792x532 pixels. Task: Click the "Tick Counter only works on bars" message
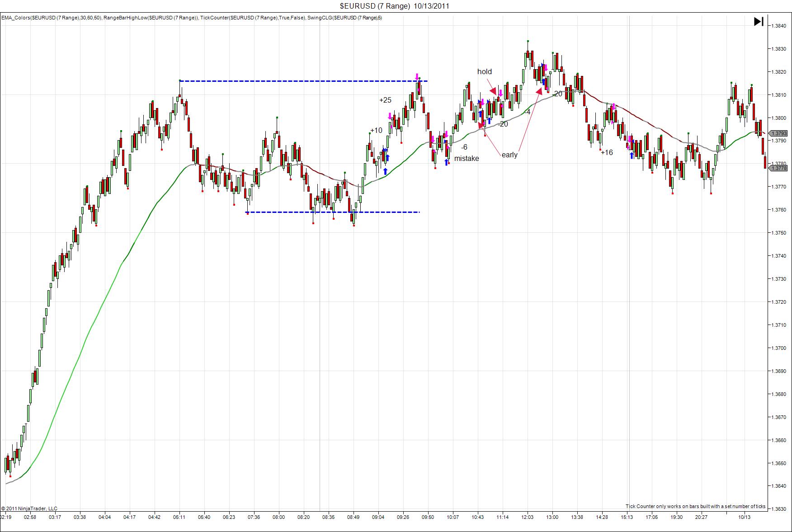click(x=695, y=506)
